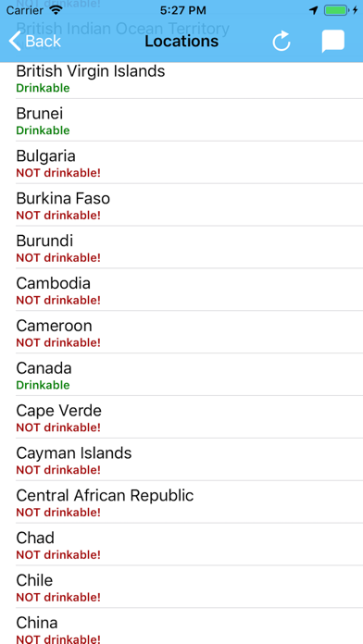Select British Virgin Islands row
Viewport: 363px width, 644px height.
181,78
